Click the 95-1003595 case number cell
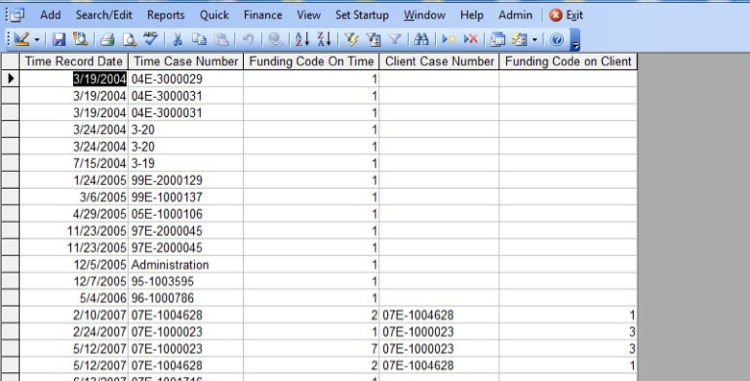 pos(186,281)
